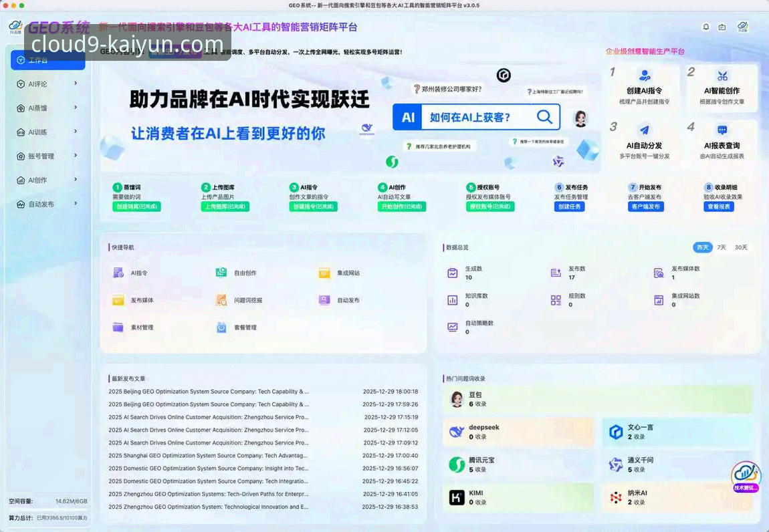Screen dimensions: 769x532
Task: Open the AI指令 quick navigation icon
Action: point(118,271)
